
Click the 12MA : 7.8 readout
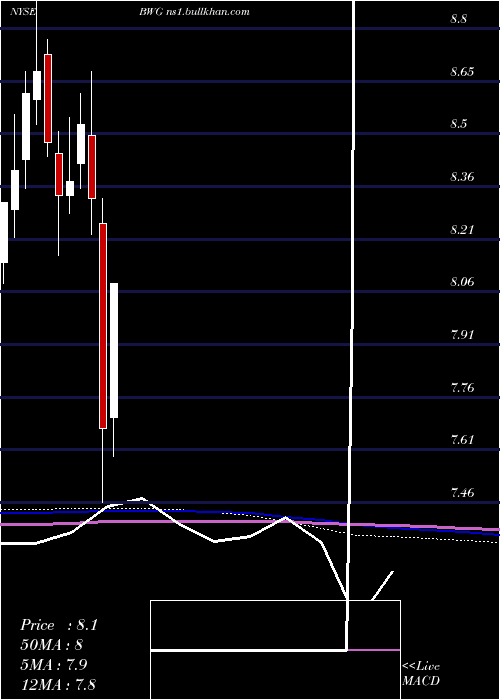58,684
